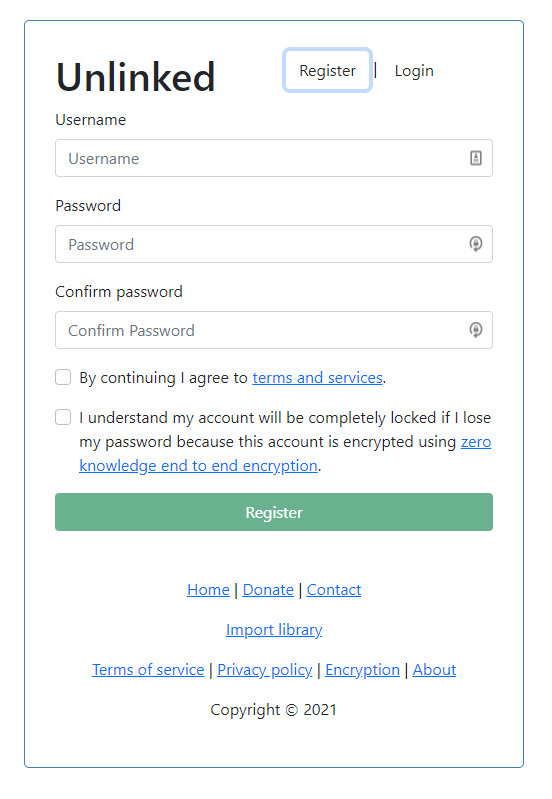Screen dimensions: 552x799
Task: Click the key icon in Confirm Password field
Action: [x=476, y=330]
